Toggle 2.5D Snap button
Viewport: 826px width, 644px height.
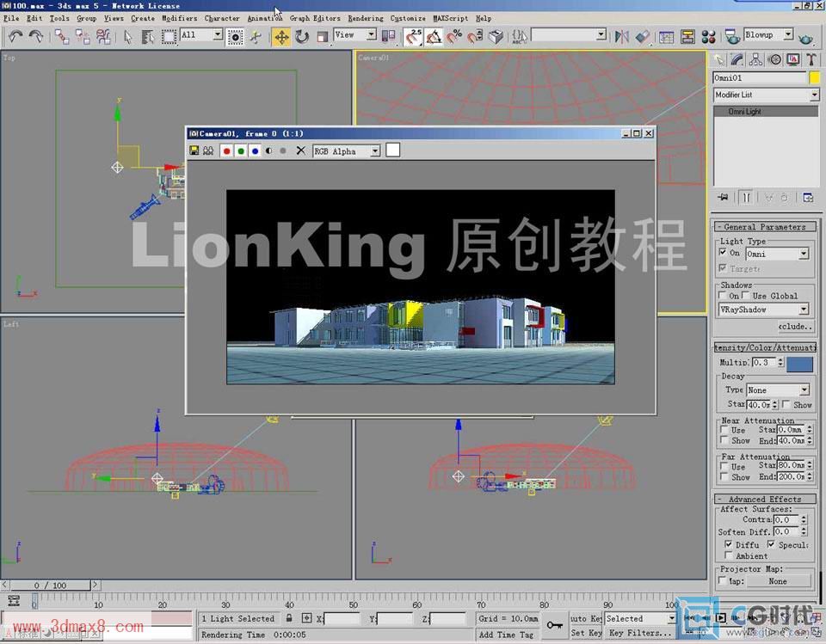click(414, 37)
